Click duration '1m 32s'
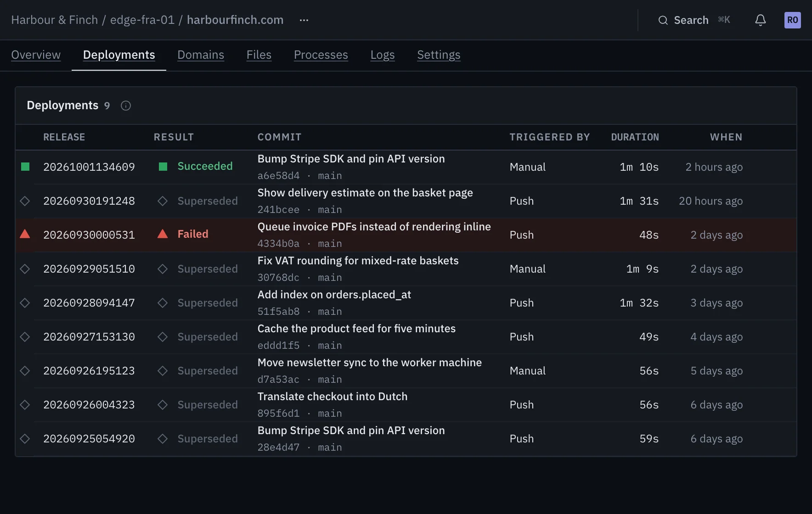This screenshot has height=514, width=812. (x=639, y=303)
